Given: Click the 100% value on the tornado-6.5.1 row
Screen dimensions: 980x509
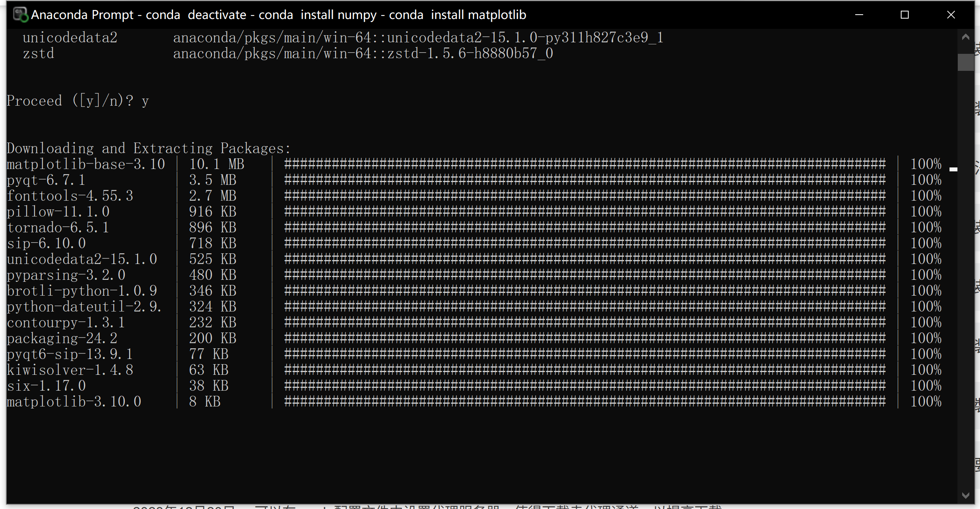Looking at the screenshot, I should 925,228.
